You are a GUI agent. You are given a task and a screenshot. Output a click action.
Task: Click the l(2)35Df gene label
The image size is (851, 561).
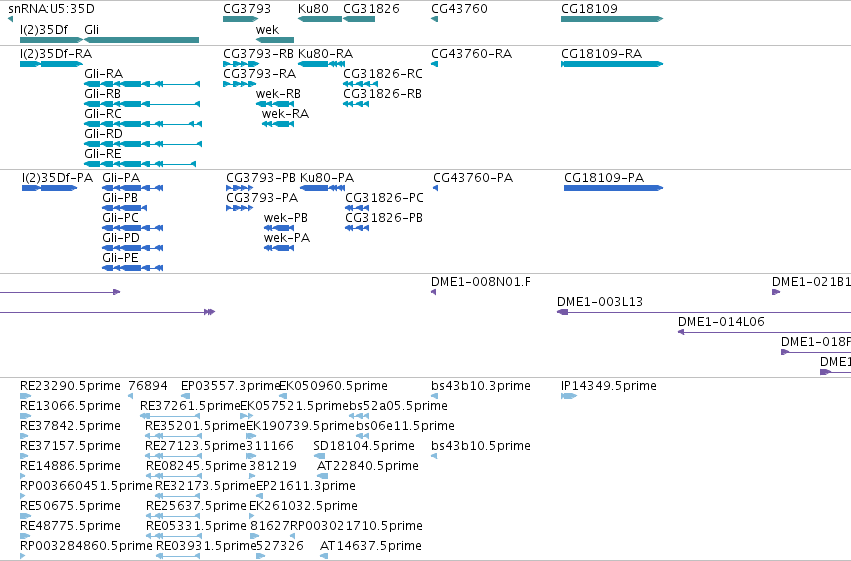[x=43, y=29]
